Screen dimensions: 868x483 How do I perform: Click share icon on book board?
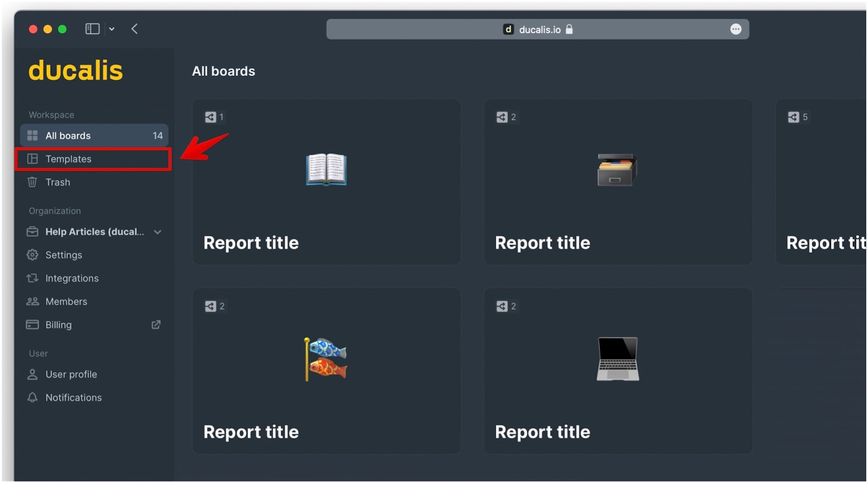(210, 117)
